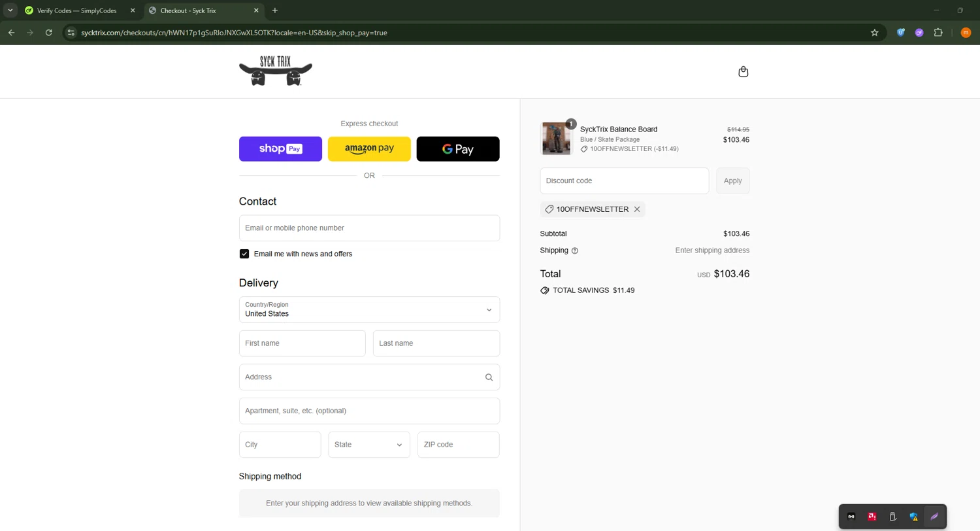
Task: Pay with Shop Pay
Action: point(280,149)
